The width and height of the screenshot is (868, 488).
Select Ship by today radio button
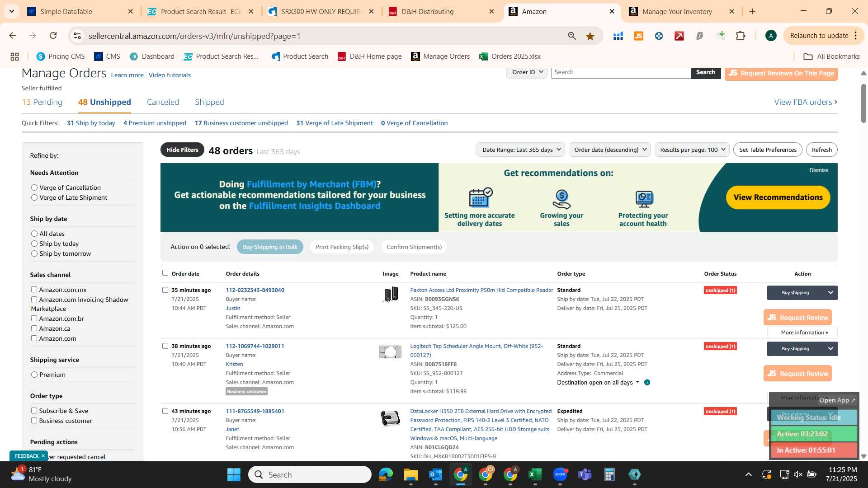coord(34,244)
